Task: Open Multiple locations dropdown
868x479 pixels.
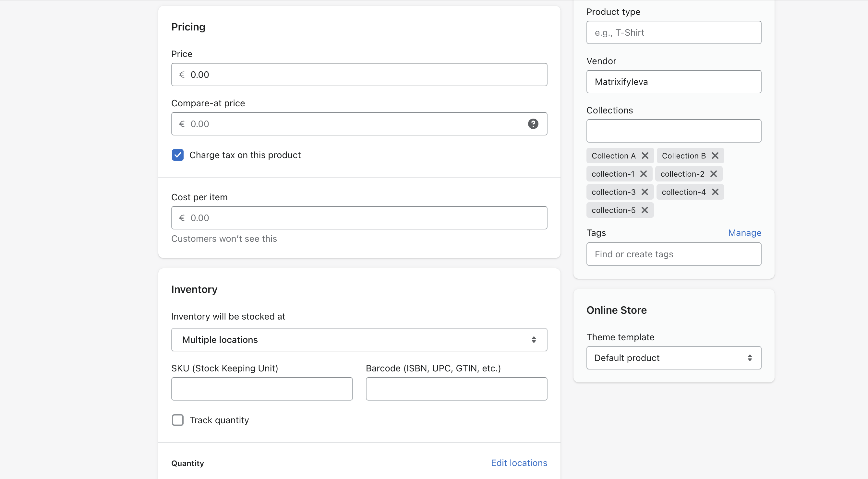Action: [359, 340]
